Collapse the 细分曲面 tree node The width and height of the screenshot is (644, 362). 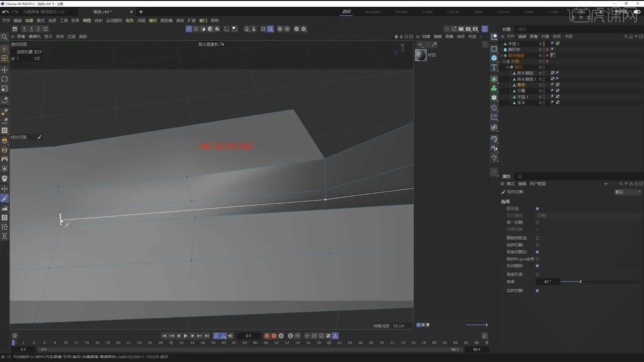501,56
